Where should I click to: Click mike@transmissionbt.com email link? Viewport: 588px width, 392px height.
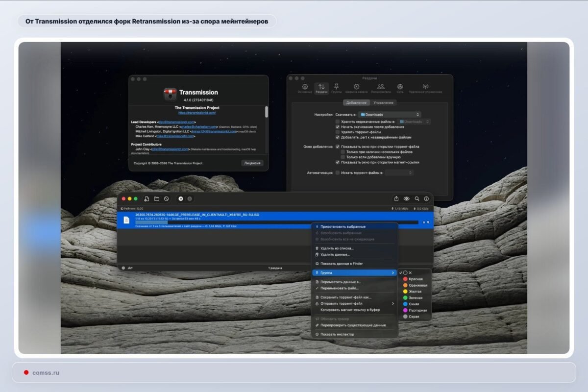tap(175, 136)
